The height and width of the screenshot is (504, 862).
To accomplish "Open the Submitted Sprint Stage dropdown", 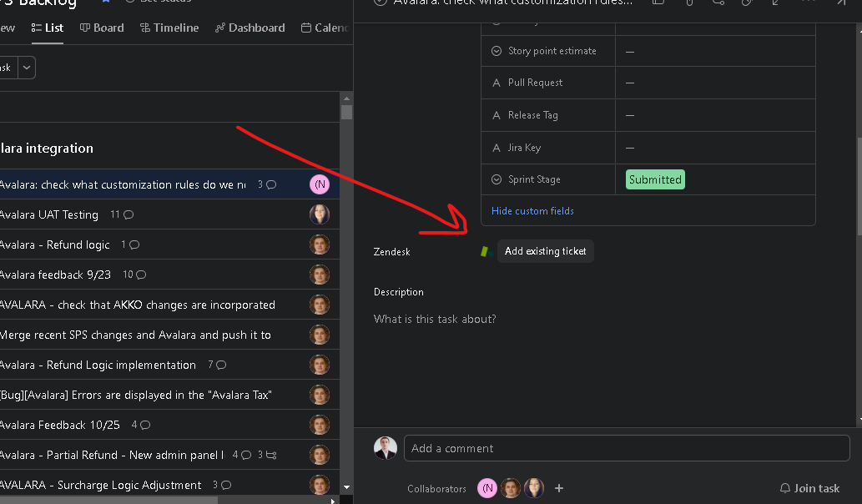I will point(655,179).
